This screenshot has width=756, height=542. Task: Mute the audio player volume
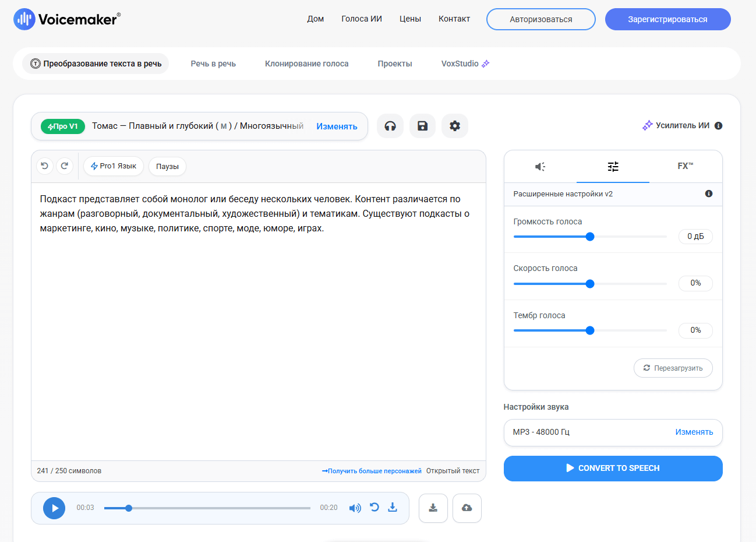pyautogui.click(x=355, y=508)
